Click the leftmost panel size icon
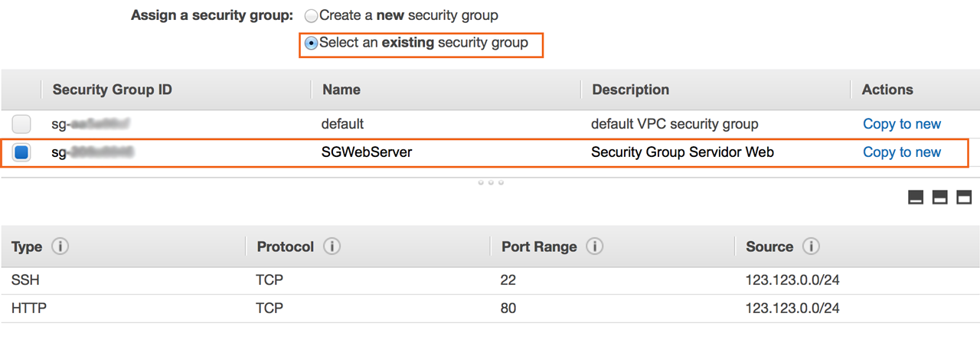The width and height of the screenshot is (980, 346). [x=915, y=197]
